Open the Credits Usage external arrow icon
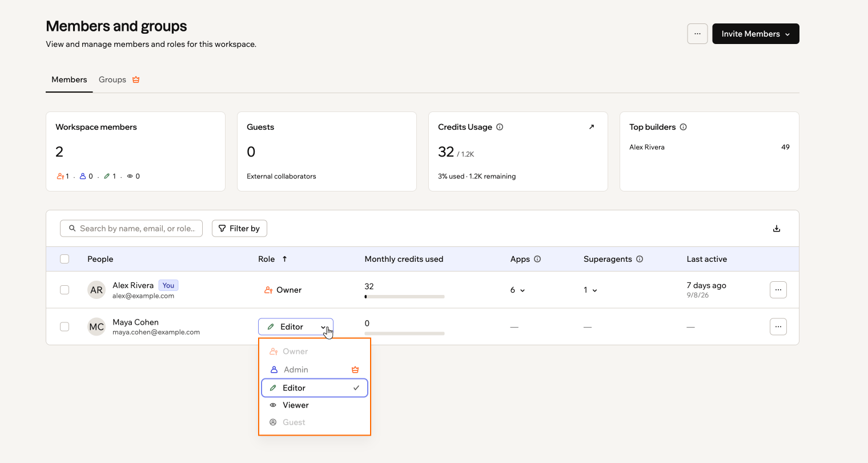The image size is (868, 463). click(592, 127)
